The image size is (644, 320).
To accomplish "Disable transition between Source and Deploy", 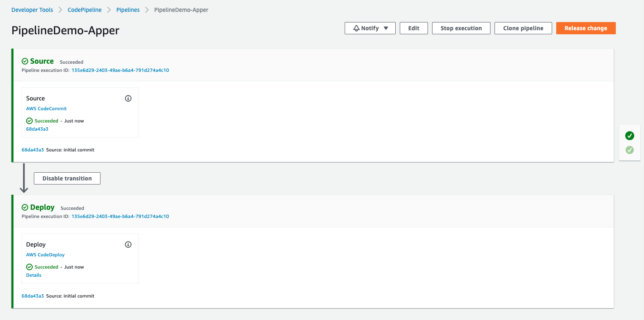I will [x=67, y=178].
